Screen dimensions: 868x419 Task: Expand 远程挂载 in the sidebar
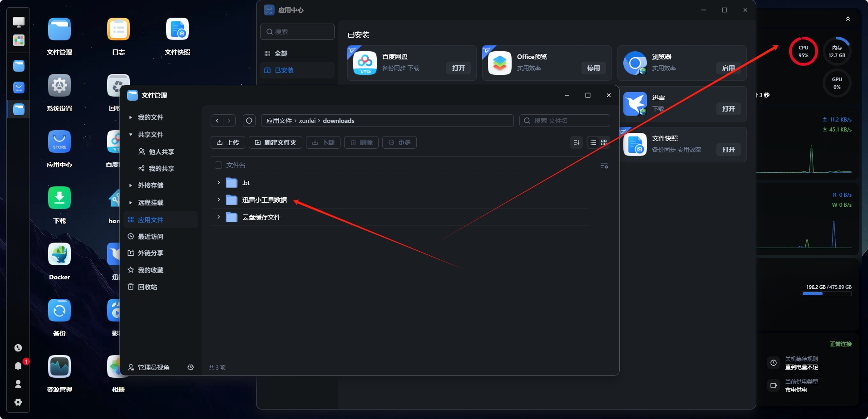point(131,203)
